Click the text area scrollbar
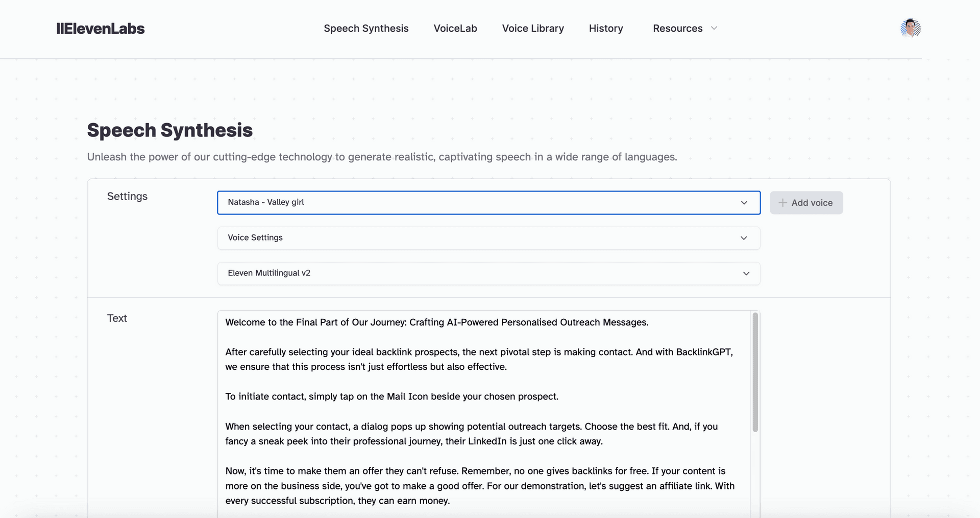 (x=755, y=372)
